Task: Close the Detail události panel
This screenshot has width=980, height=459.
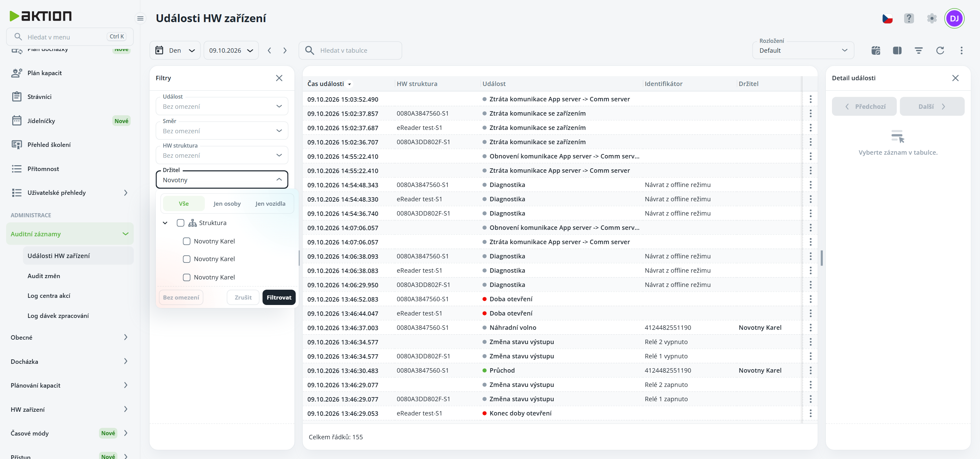Action: click(x=955, y=78)
